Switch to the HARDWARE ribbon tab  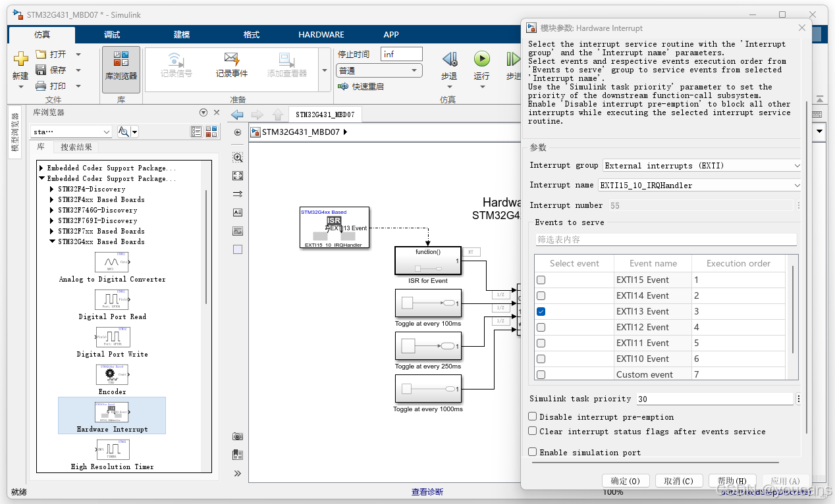point(321,35)
